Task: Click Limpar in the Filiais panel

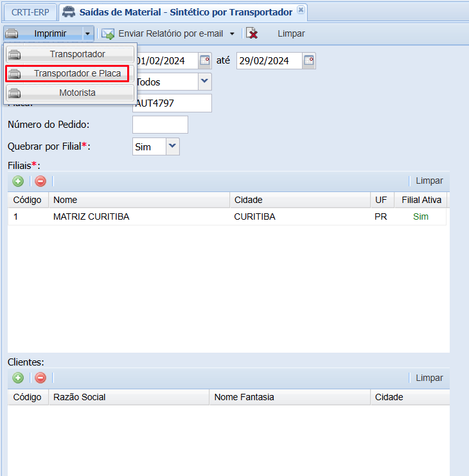Action: tap(429, 181)
